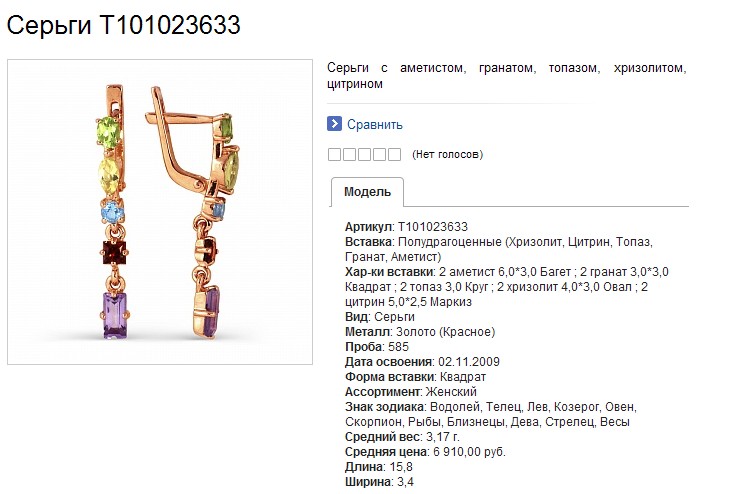
Task: Click the red garnet square stone
Action: coord(114,252)
